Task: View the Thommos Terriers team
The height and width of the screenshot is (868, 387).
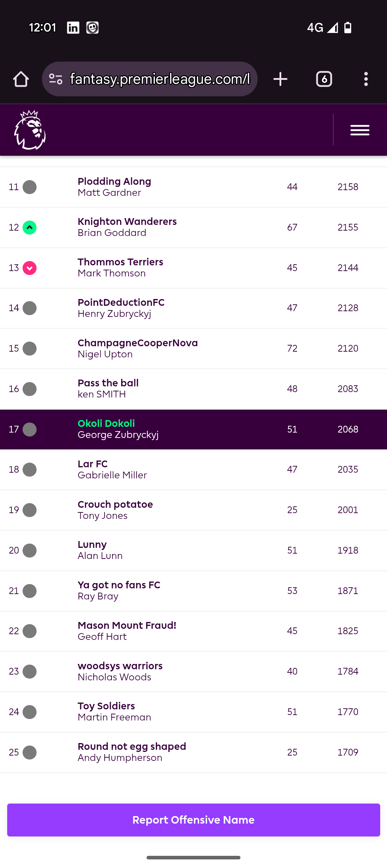Action: 120,262
